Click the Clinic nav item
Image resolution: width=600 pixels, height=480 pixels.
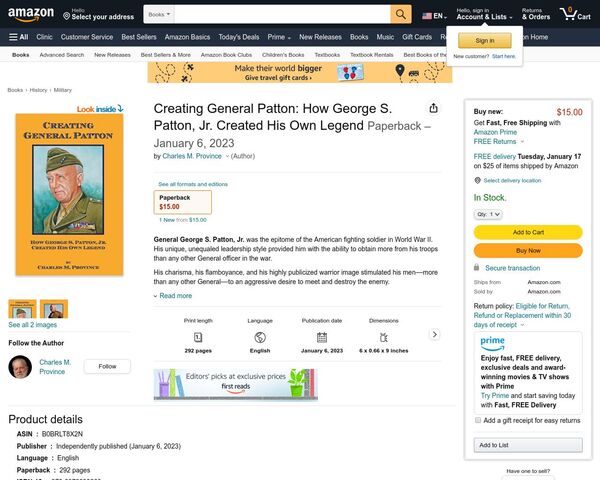pyautogui.click(x=44, y=37)
